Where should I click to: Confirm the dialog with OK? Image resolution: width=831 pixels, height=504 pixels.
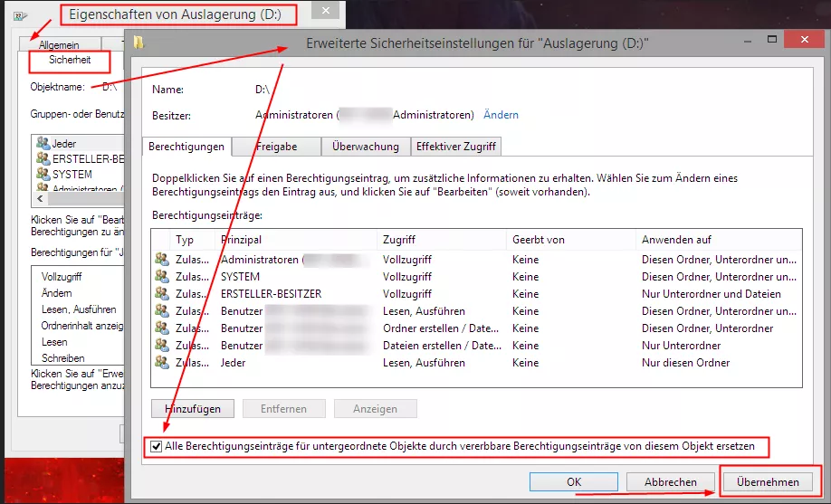573,481
